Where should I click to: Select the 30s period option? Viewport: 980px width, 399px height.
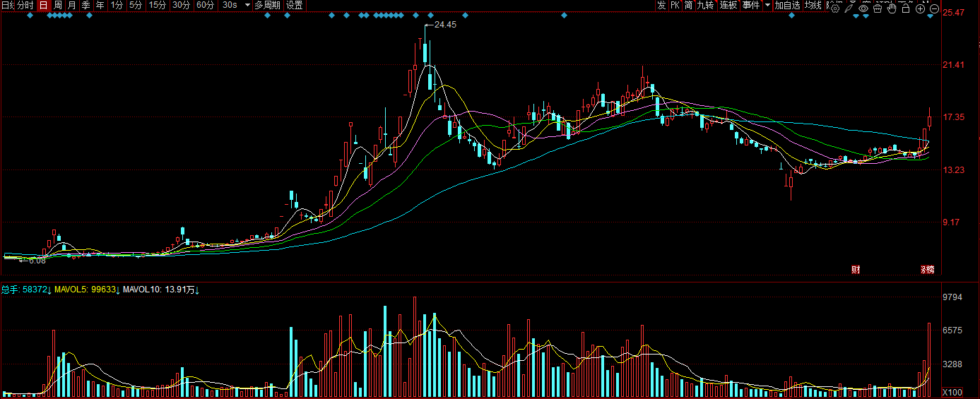[x=229, y=5]
